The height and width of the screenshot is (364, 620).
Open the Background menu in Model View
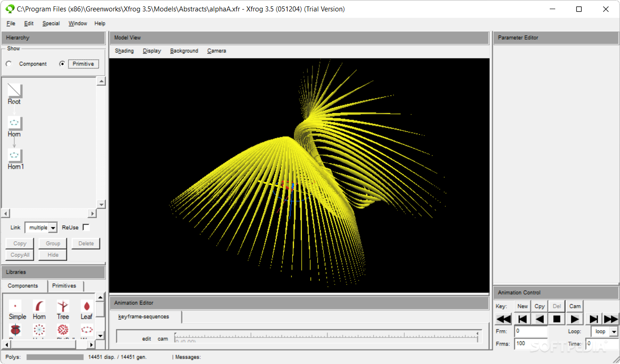click(x=184, y=51)
